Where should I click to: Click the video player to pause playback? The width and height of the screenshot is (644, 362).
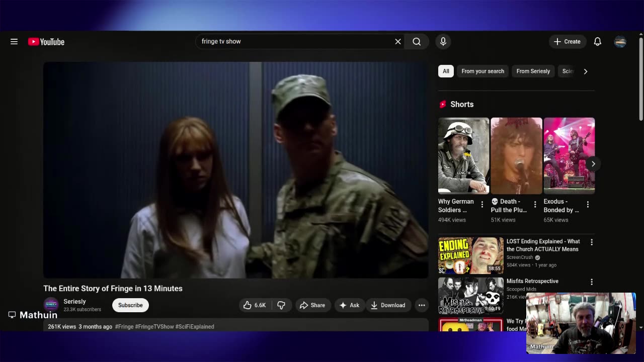click(x=236, y=170)
